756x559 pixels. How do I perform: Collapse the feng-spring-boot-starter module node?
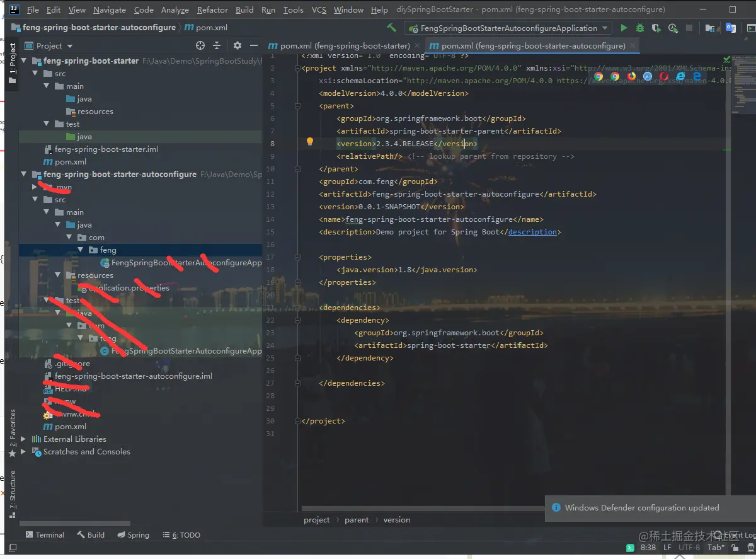(x=25, y=61)
